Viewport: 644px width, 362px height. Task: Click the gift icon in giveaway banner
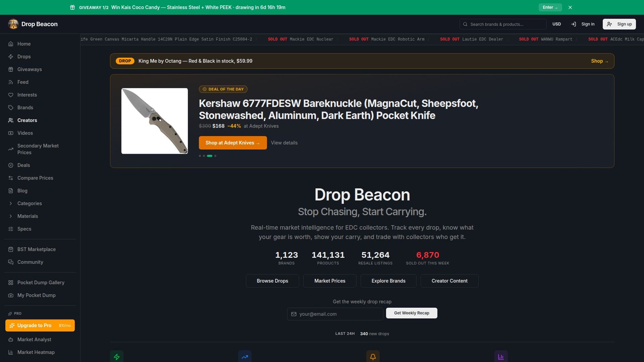coord(72,7)
